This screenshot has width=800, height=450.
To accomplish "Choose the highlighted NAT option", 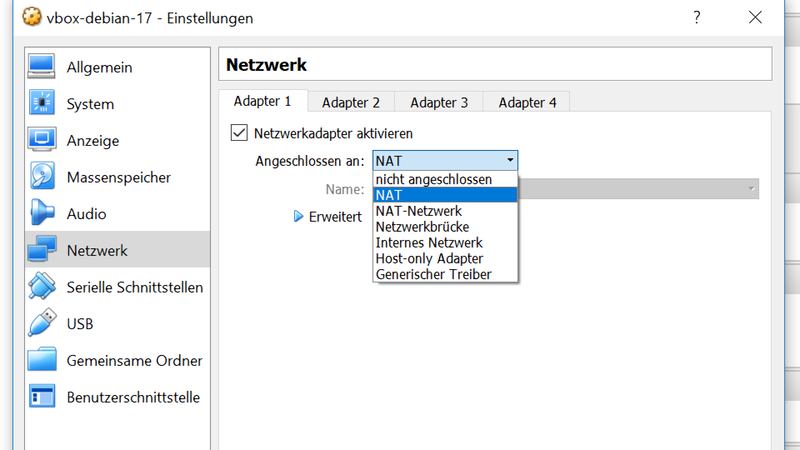I will pos(445,195).
